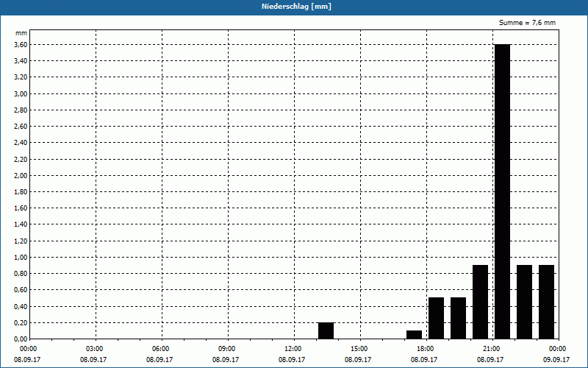Select the 06:00 time axis label
The height and width of the screenshot is (368, 588).
tap(161, 349)
